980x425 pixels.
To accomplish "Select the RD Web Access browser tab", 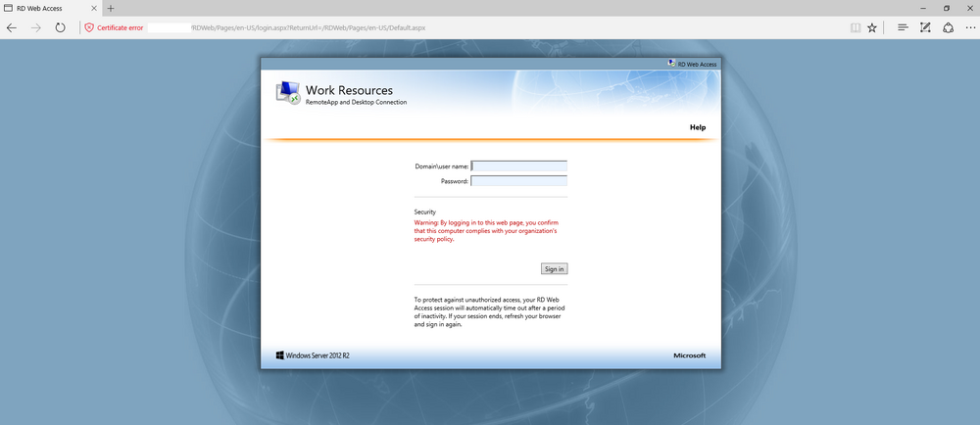I will click(x=50, y=8).
